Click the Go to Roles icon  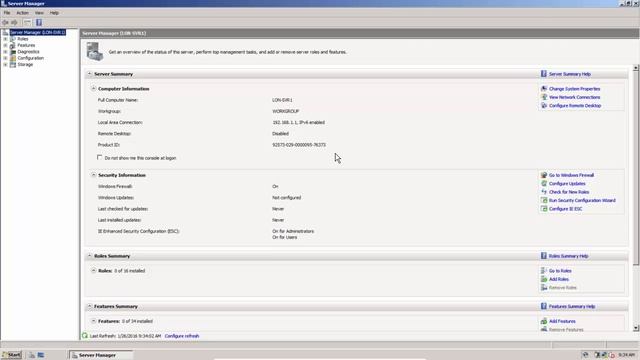(x=544, y=271)
